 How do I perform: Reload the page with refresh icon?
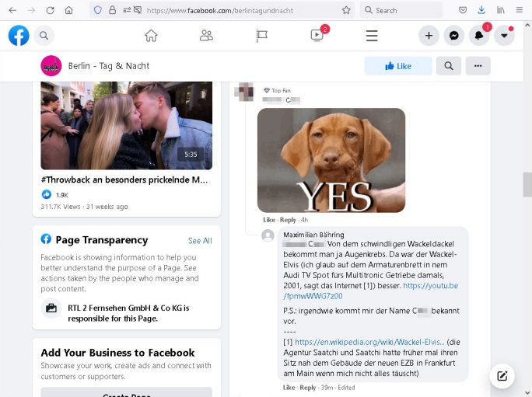[51, 10]
